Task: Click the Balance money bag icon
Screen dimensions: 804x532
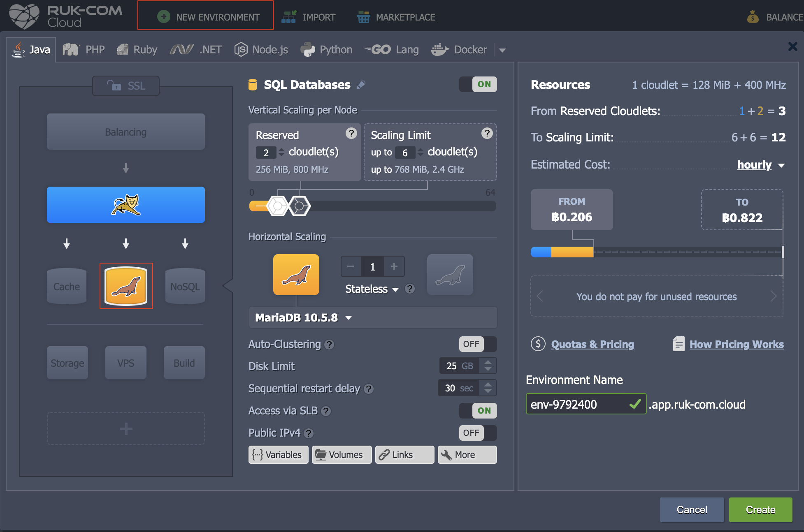Action: click(x=753, y=17)
